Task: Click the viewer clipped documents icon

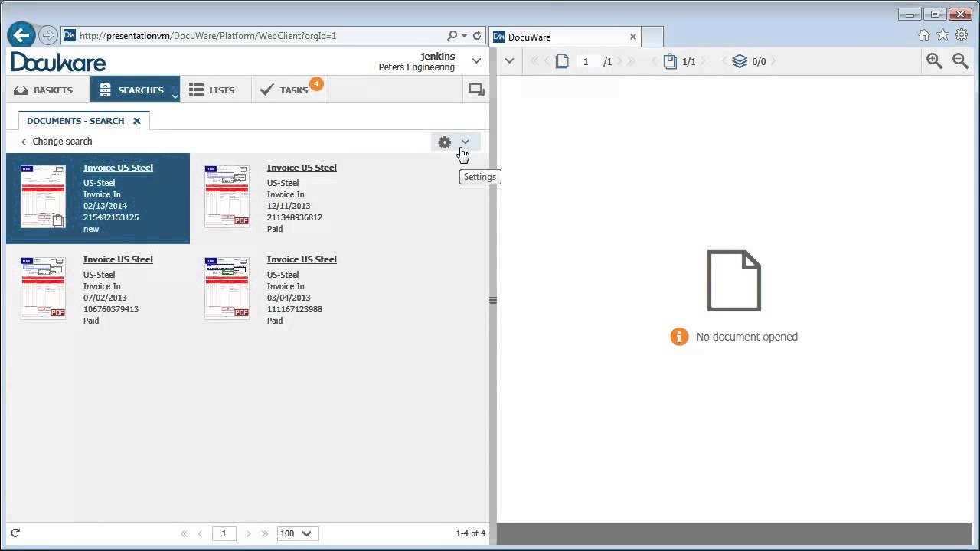Action: [x=670, y=61]
